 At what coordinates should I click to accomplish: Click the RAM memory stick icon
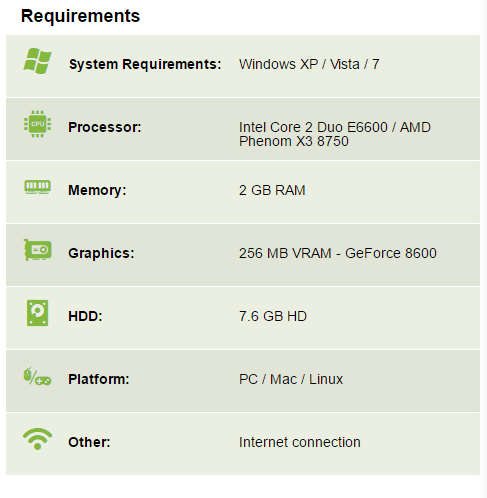[x=37, y=187]
